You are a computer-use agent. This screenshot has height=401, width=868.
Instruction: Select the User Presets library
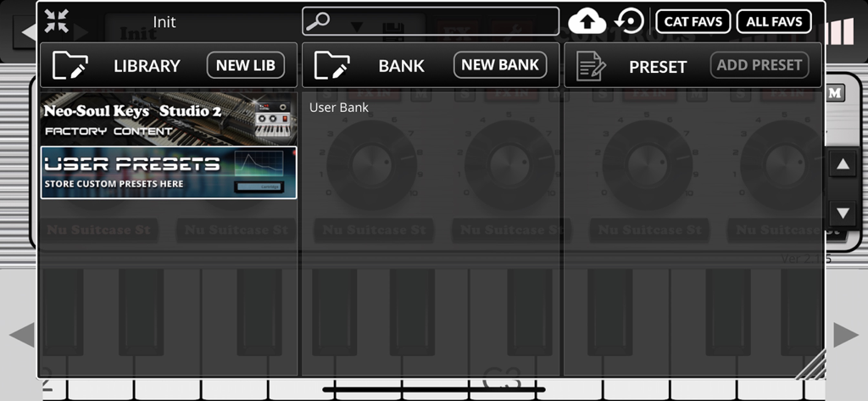pos(169,173)
